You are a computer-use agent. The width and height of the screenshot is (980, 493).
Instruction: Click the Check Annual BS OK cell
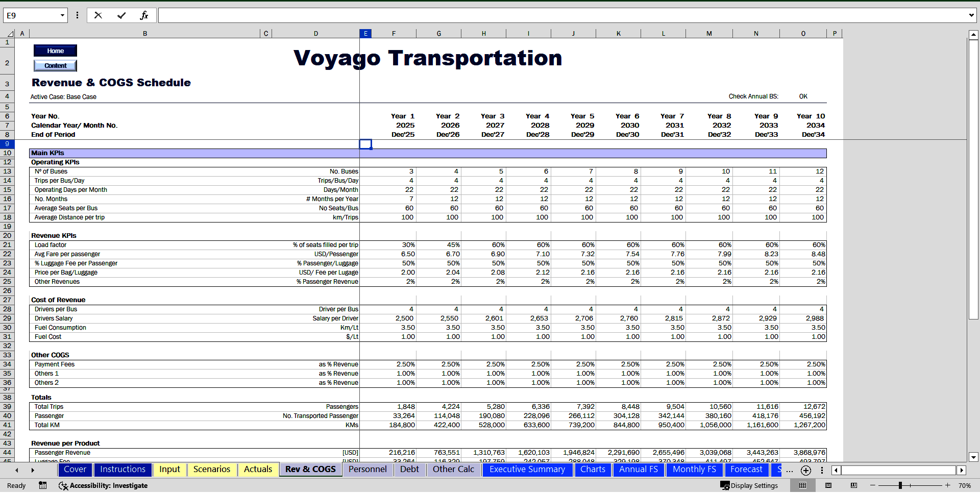click(x=803, y=96)
